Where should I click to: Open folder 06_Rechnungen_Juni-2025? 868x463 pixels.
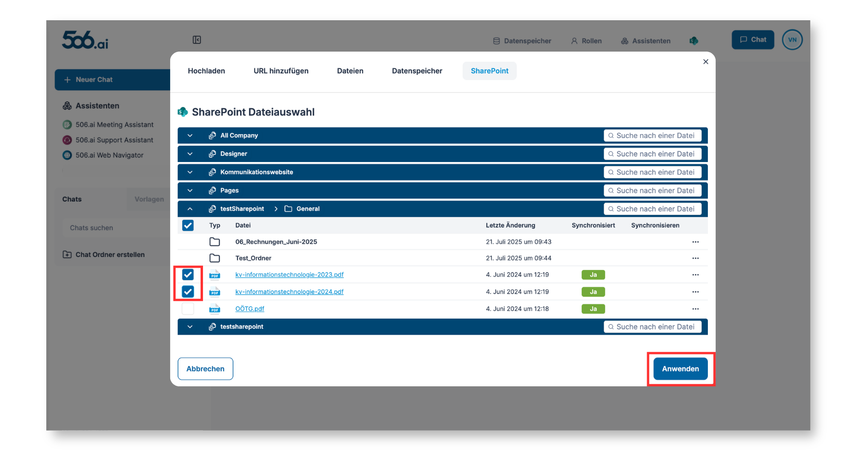[x=276, y=242]
